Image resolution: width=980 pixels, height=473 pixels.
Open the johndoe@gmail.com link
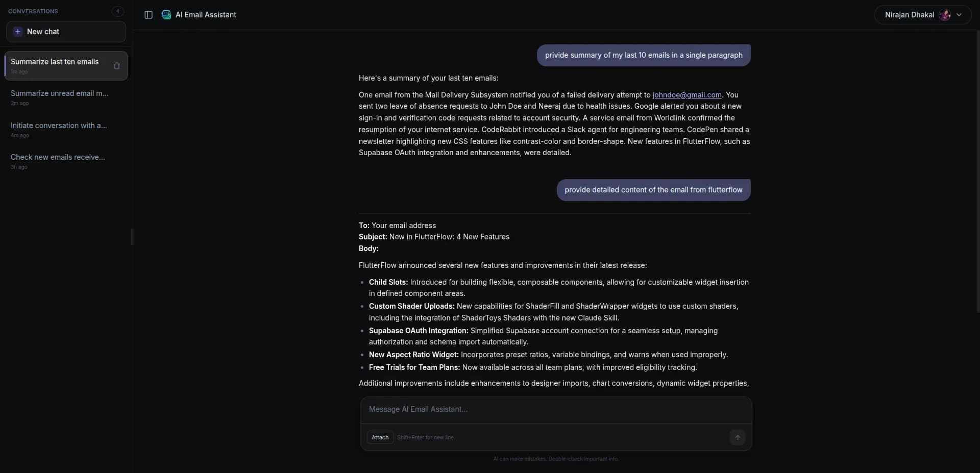687,95
